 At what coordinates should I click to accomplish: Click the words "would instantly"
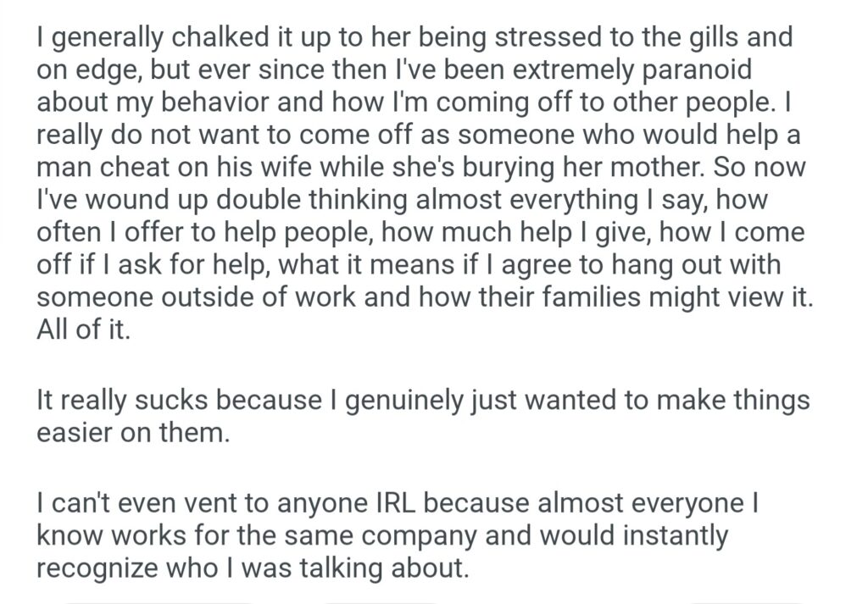pyautogui.click(x=631, y=535)
